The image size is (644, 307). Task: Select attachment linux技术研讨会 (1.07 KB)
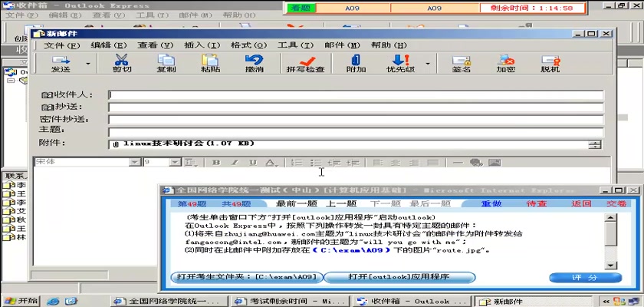[x=183, y=144]
